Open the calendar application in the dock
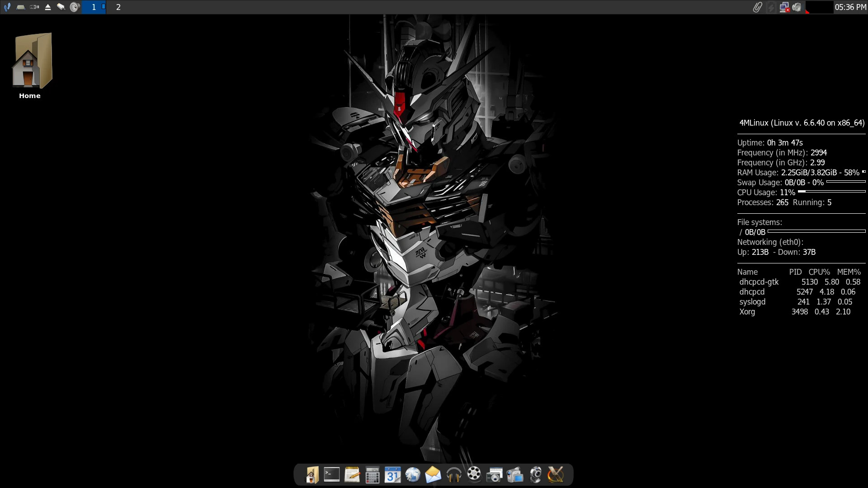 392,474
